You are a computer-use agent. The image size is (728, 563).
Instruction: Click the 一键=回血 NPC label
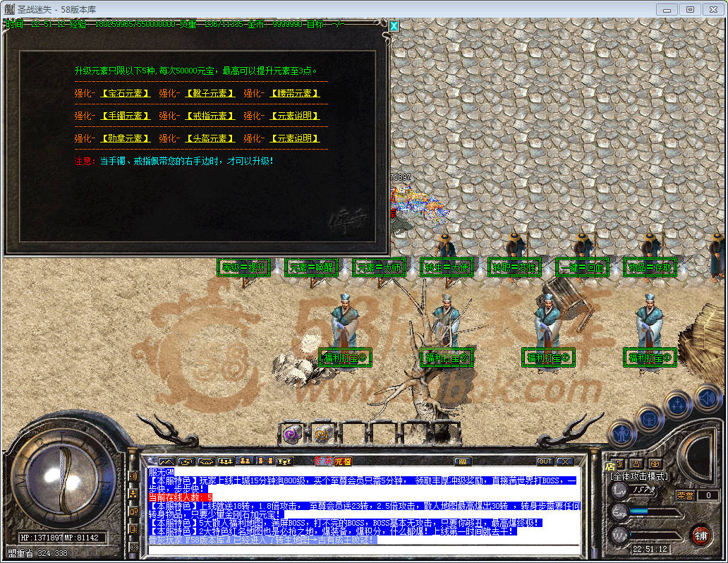(582, 267)
